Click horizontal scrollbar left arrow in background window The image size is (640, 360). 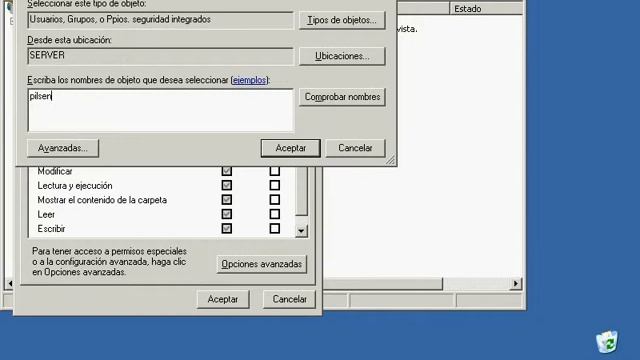click(10, 283)
